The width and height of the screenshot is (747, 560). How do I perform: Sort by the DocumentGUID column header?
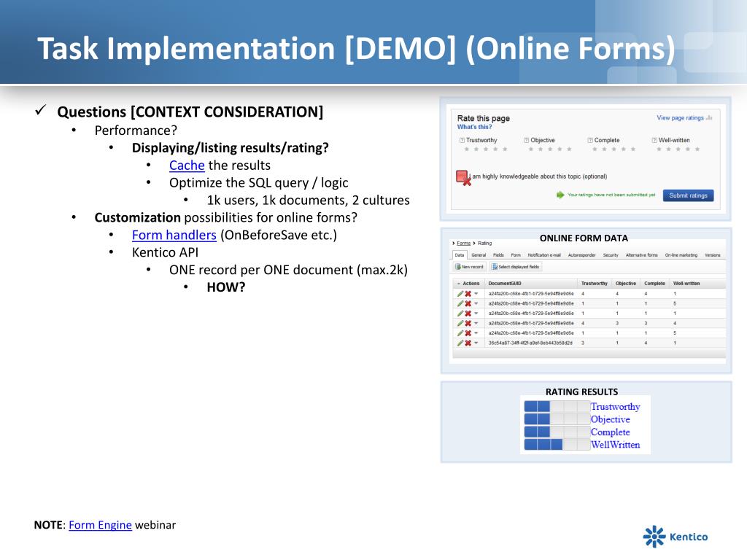[x=505, y=284]
